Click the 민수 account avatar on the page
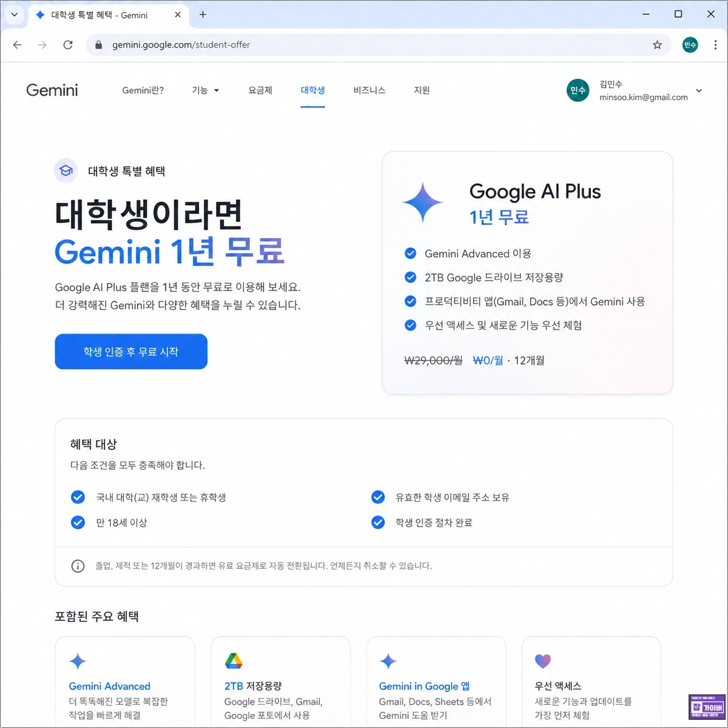 click(578, 90)
